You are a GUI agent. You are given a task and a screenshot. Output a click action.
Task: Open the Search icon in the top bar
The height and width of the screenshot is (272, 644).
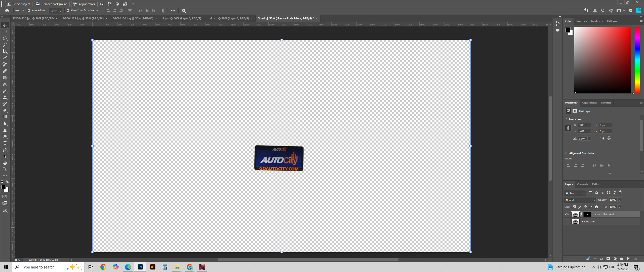603,11
